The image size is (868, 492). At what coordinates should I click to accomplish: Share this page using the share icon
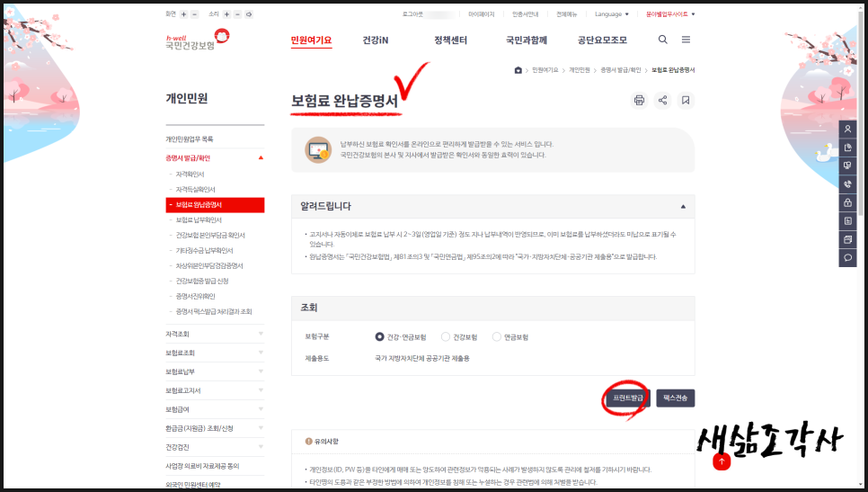[662, 100]
